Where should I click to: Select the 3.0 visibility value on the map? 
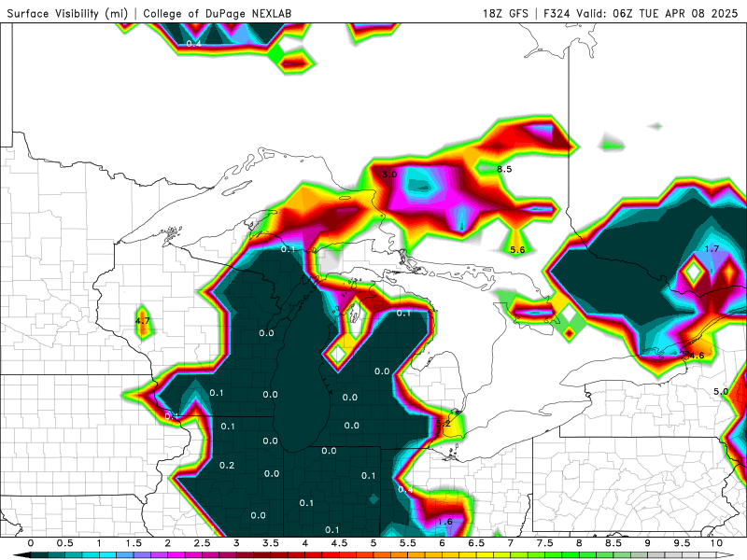[x=389, y=175]
